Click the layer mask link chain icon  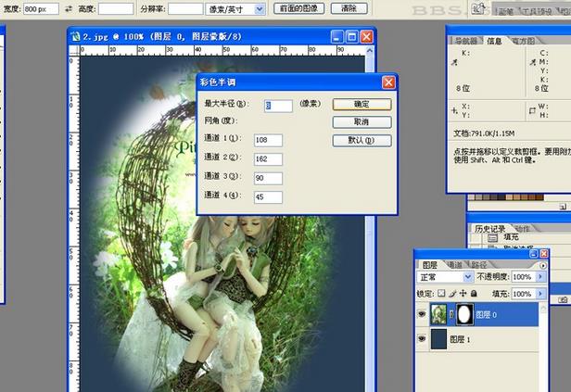pos(451,314)
